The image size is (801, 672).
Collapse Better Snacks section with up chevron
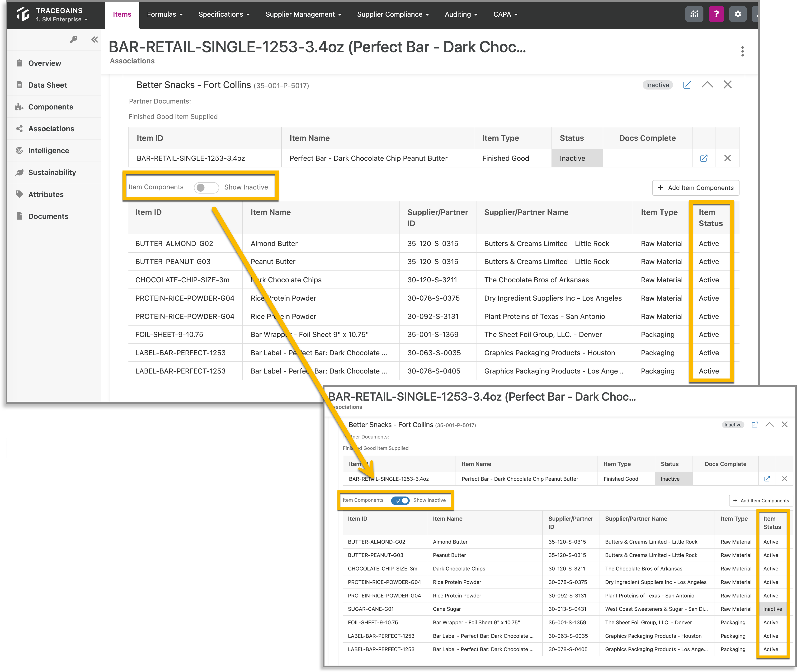[707, 84]
